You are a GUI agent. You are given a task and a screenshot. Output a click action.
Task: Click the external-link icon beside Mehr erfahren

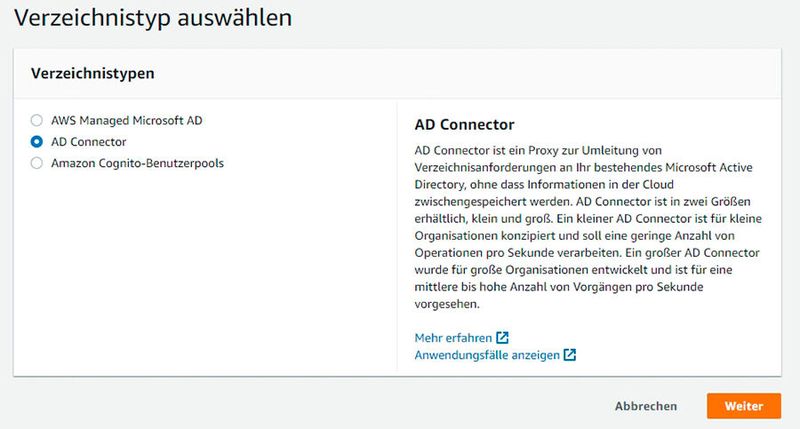click(503, 337)
